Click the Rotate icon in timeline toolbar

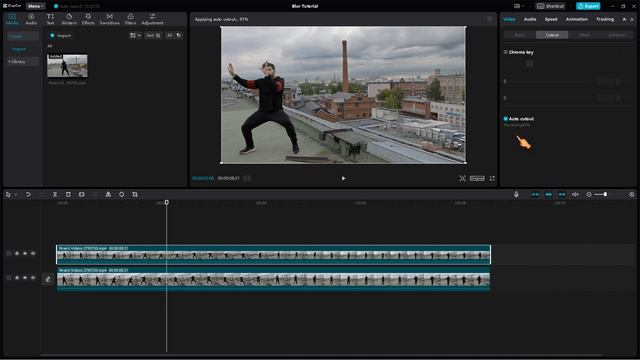(x=122, y=195)
